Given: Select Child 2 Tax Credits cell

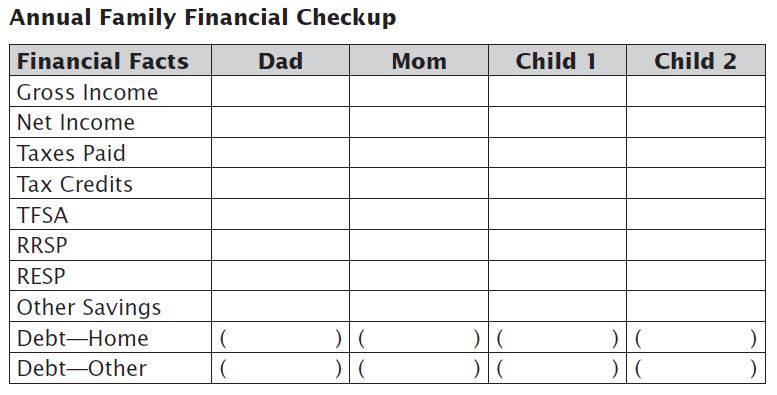Looking at the screenshot, I should (x=696, y=183).
